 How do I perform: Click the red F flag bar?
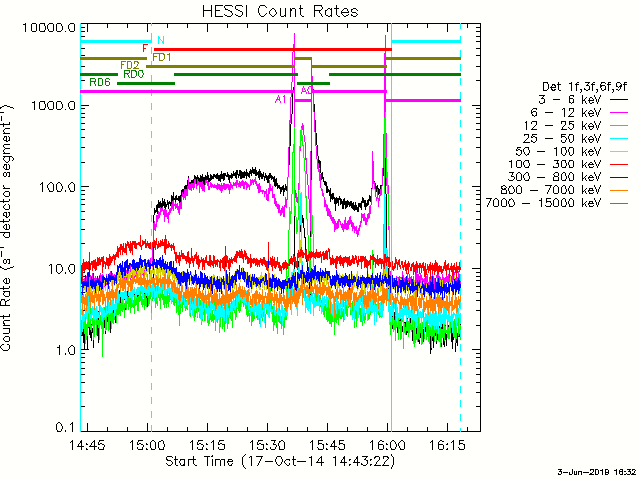click(x=273, y=49)
